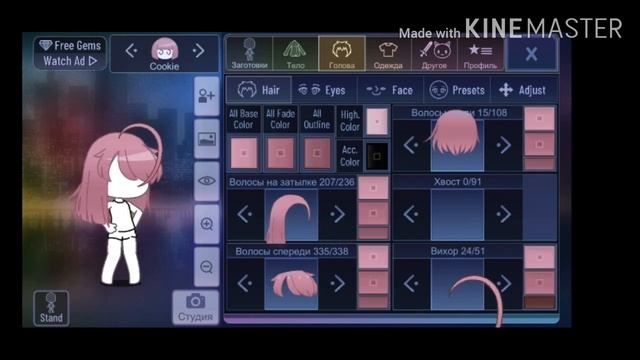
Task: Switch to the Тело body tab
Action: (295, 53)
